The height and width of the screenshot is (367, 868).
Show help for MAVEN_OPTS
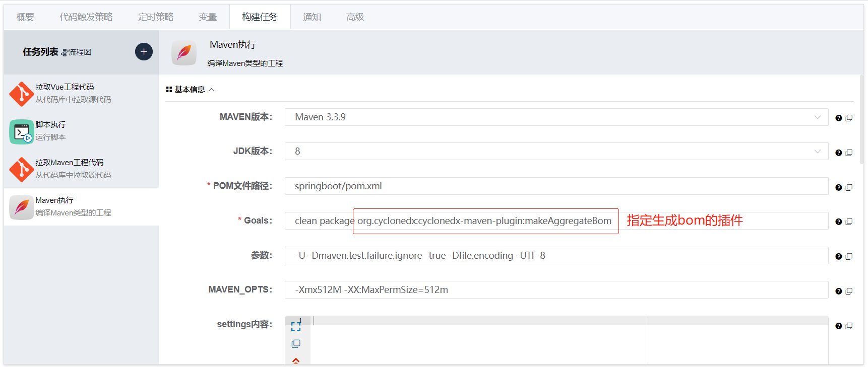839,291
